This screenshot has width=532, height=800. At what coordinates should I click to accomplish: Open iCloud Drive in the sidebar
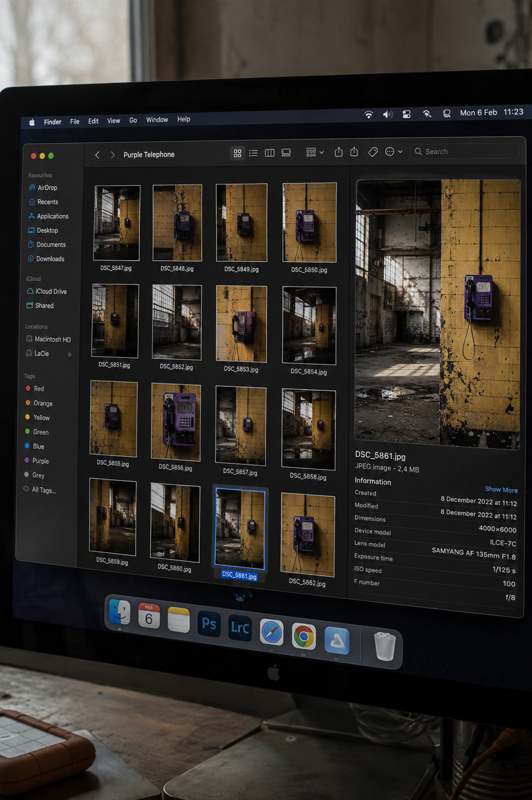click(x=47, y=291)
